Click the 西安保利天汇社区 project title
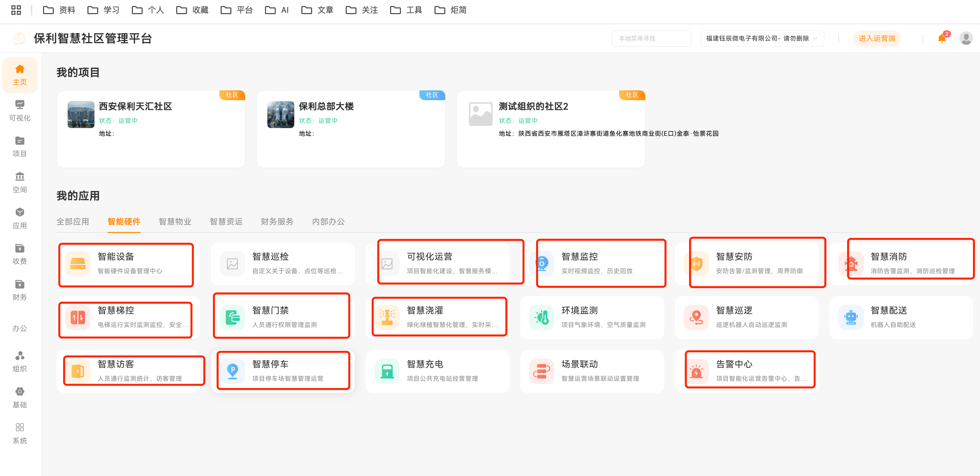 136,107
